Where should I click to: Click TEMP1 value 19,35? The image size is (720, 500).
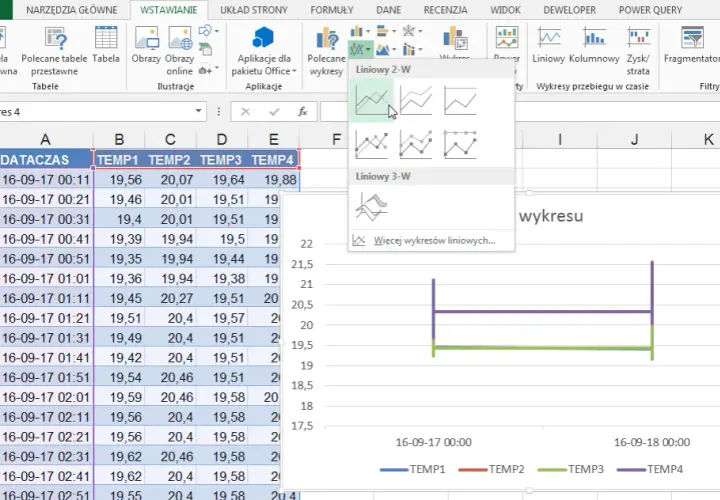point(119,258)
